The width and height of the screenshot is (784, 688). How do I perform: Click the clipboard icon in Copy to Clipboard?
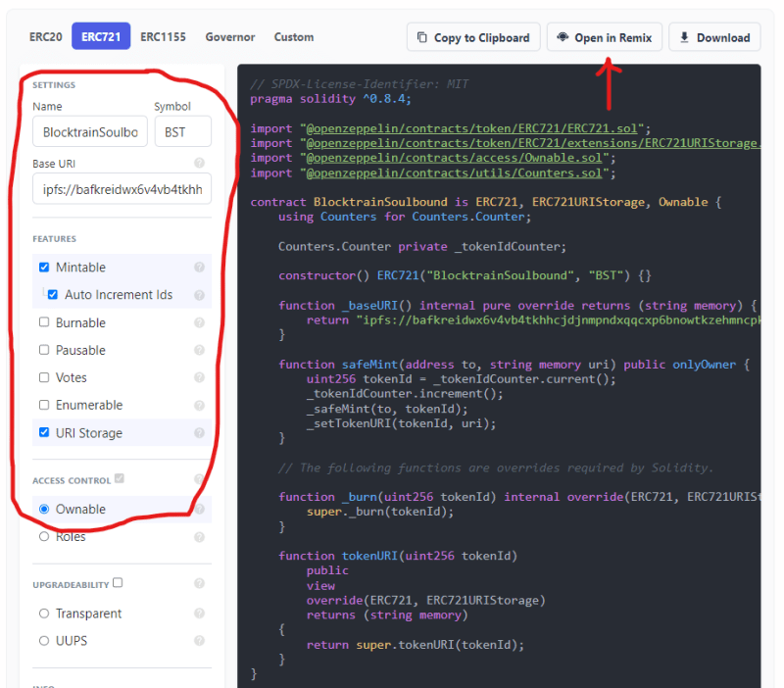click(422, 37)
